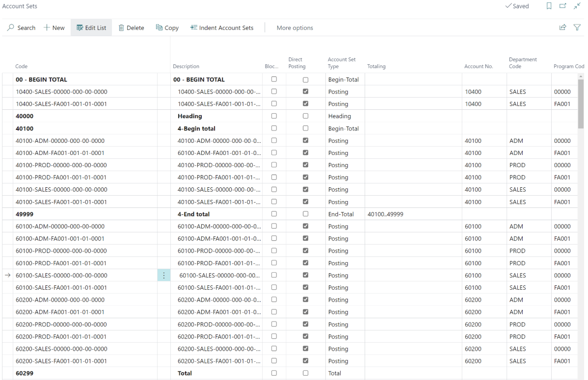Toggle Edit List mode
Screen dimensions: 588x380
[91, 28]
